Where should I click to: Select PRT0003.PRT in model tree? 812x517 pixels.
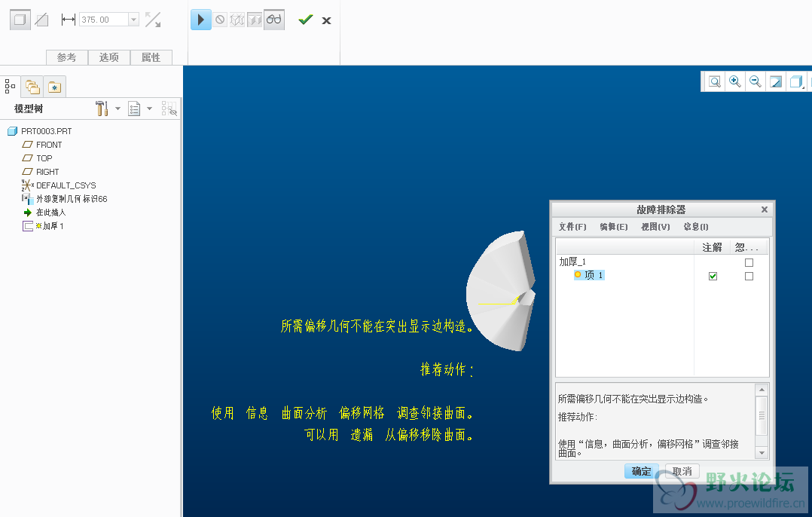coord(47,131)
